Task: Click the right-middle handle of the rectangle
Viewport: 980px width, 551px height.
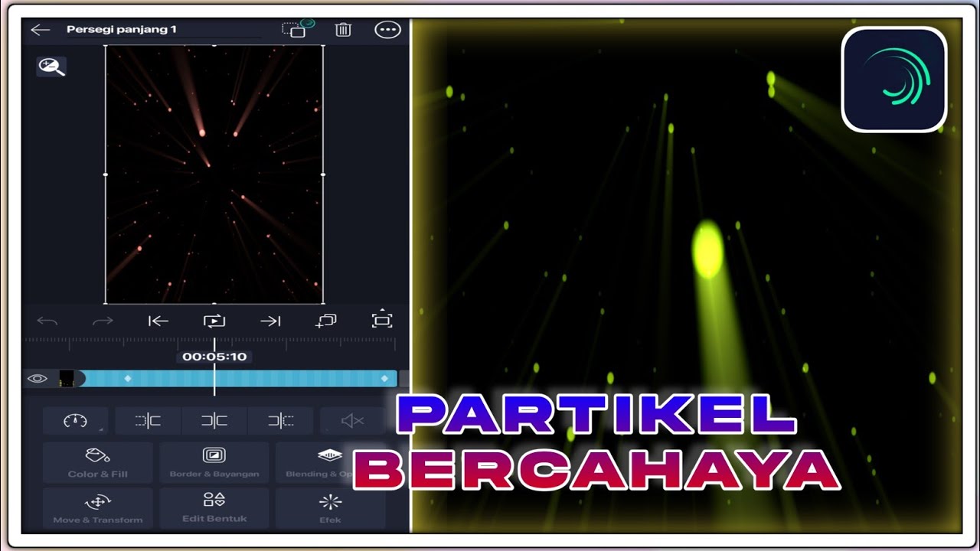Action: click(x=323, y=174)
